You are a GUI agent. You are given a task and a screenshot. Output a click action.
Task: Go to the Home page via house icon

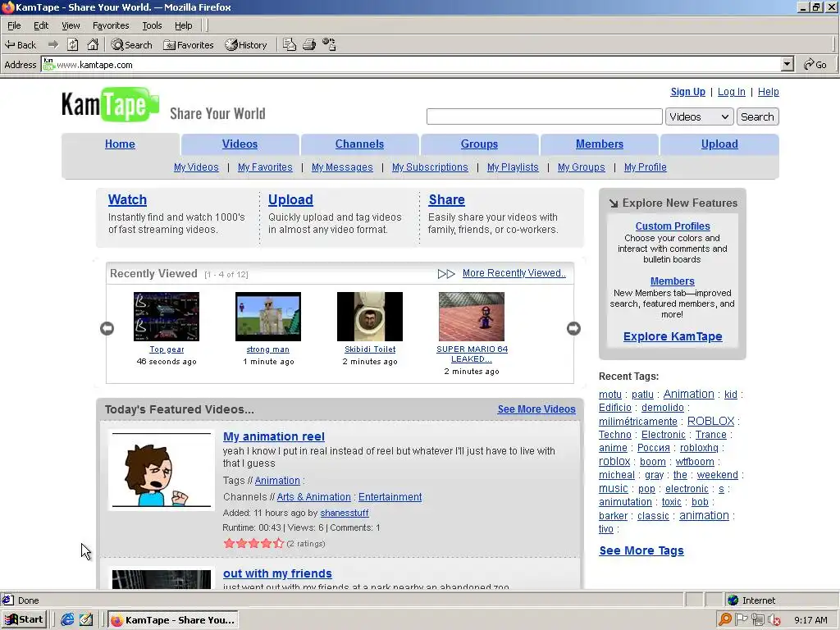point(93,45)
